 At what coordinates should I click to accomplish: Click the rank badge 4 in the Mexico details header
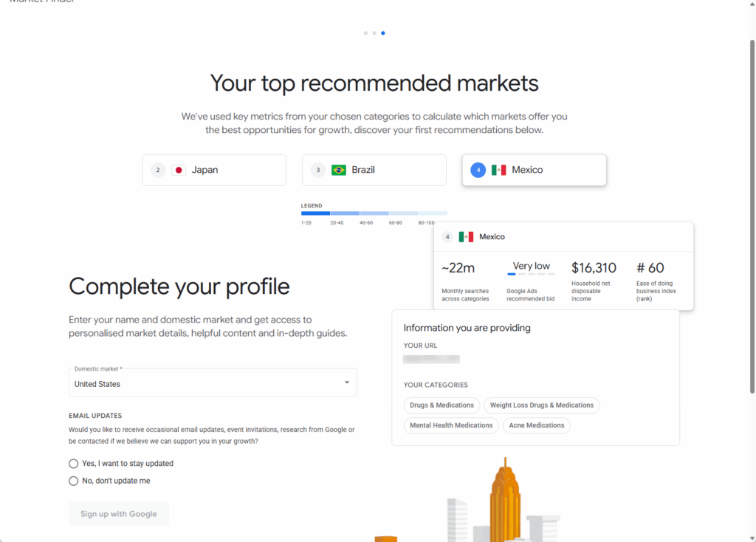click(447, 236)
